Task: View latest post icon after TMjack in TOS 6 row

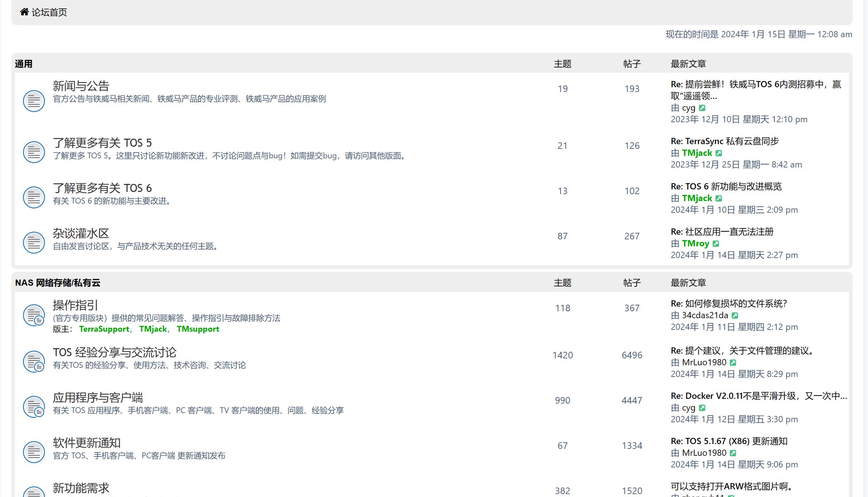Action: (x=719, y=199)
